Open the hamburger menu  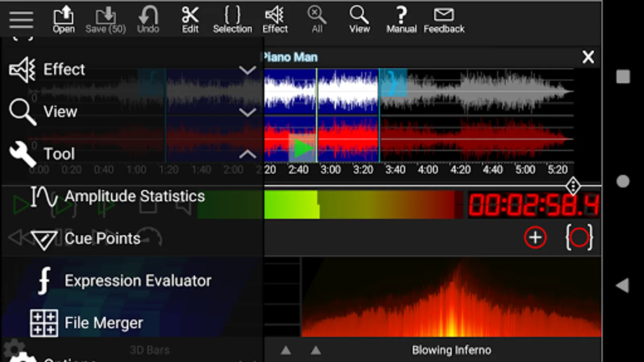[x=21, y=19]
